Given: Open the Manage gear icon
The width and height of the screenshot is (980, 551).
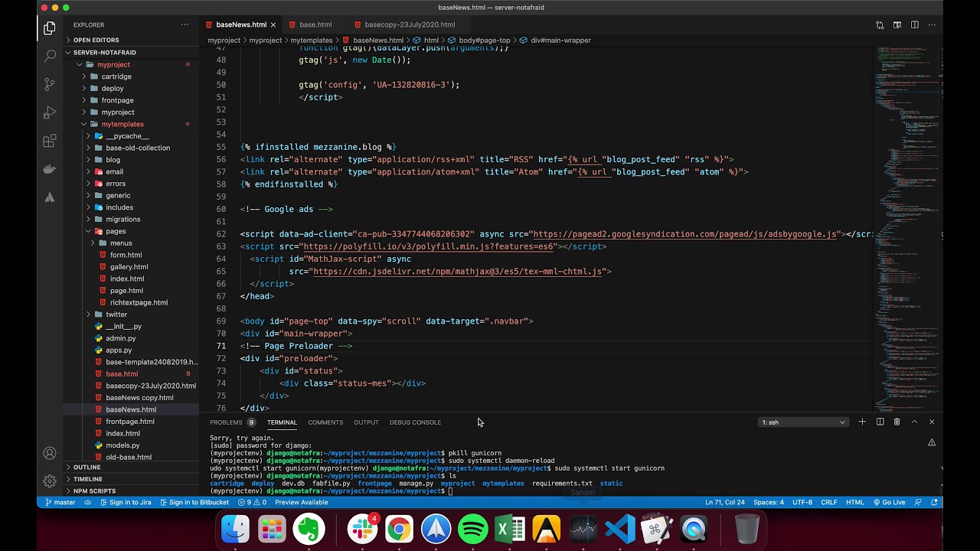Looking at the screenshot, I should pyautogui.click(x=50, y=481).
